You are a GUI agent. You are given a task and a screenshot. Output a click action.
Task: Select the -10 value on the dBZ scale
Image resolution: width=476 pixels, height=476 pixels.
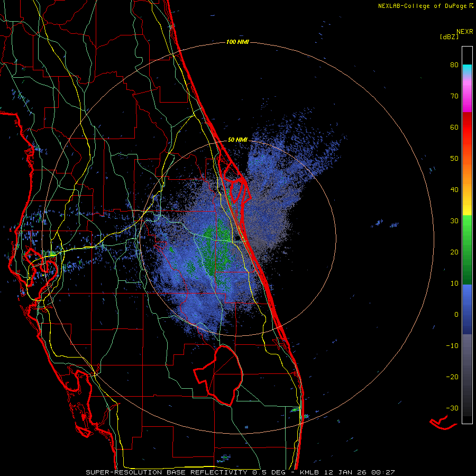click(452, 346)
